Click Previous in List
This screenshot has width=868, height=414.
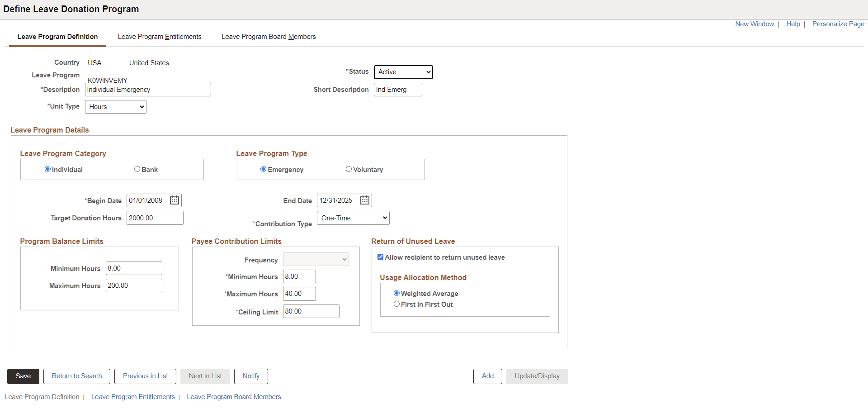pos(145,376)
